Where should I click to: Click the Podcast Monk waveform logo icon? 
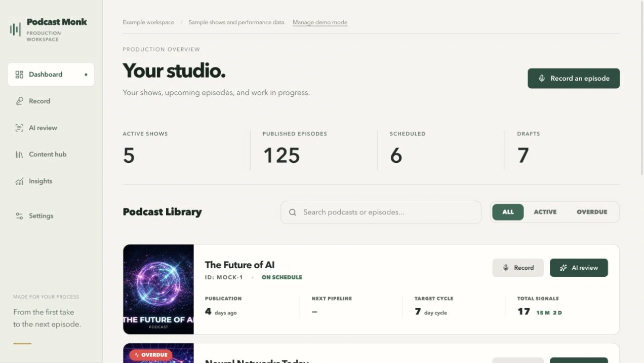coord(15,29)
